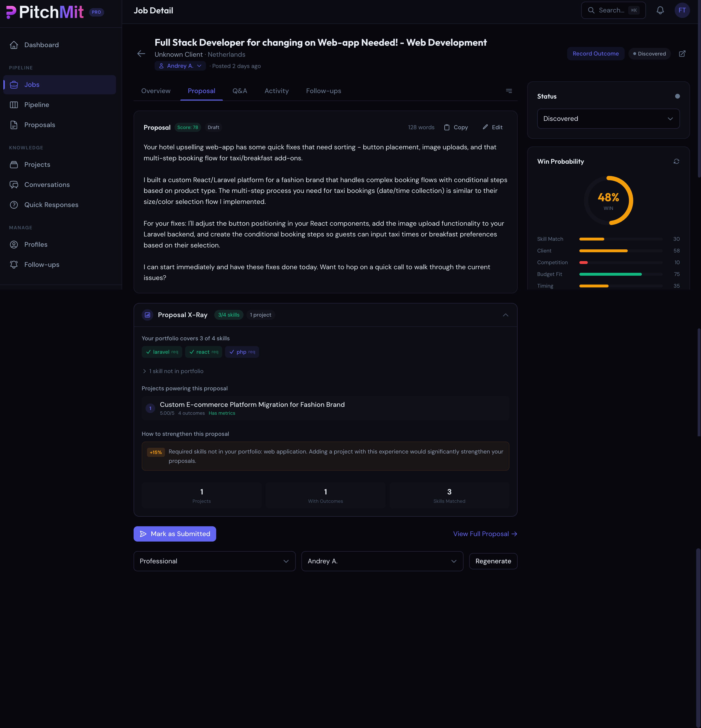
Task: Expand the 1 skill not in portfolio
Action: coord(173,371)
